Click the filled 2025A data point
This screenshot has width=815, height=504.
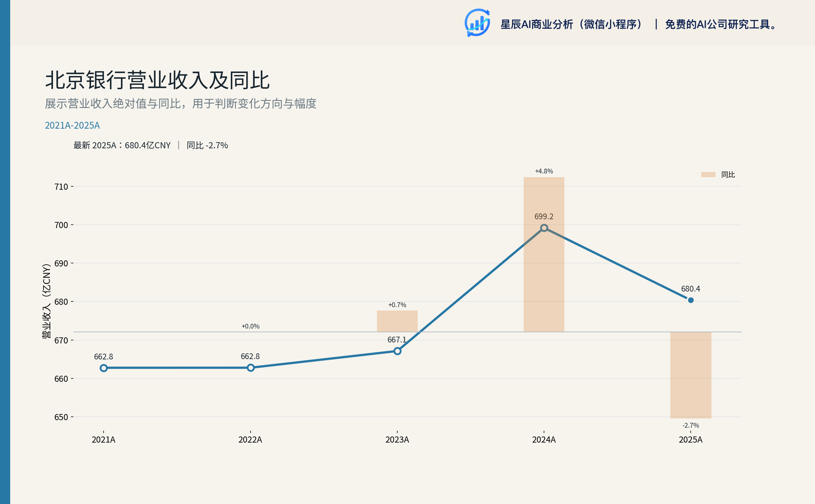(691, 300)
